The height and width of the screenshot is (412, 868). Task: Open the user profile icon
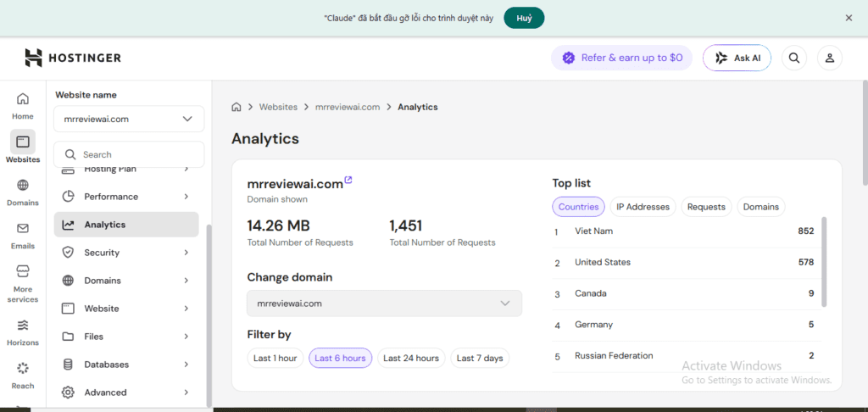(829, 58)
